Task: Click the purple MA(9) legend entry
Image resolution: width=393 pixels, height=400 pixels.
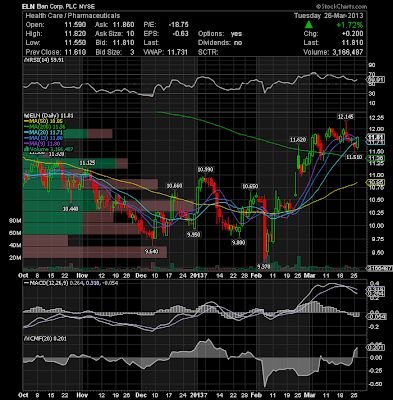Action: tap(43, 143)
